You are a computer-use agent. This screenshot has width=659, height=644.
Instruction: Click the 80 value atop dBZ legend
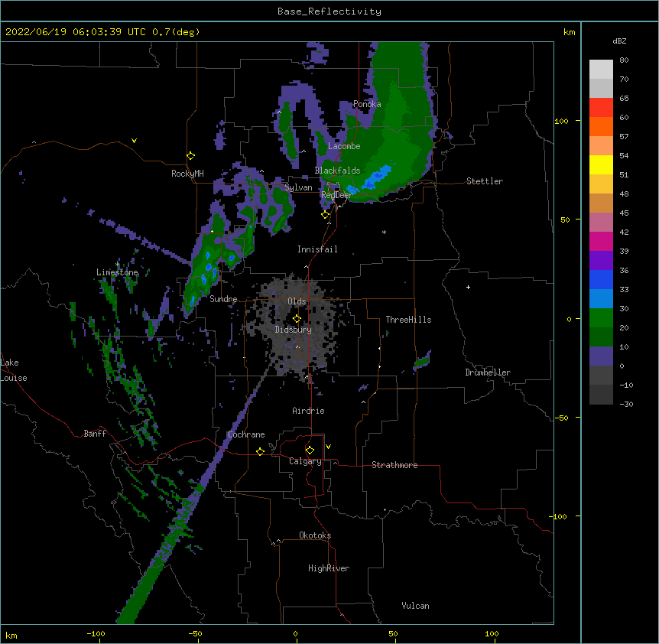coord(624,60)
